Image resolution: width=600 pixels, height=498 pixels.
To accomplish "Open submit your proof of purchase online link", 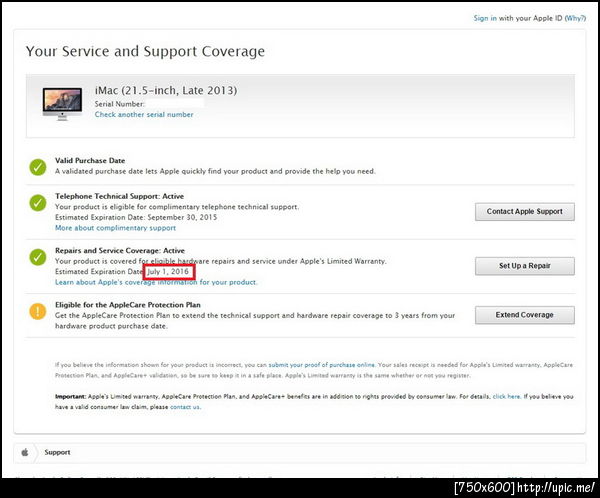I will pyautogui.click(x=321, y=365).
